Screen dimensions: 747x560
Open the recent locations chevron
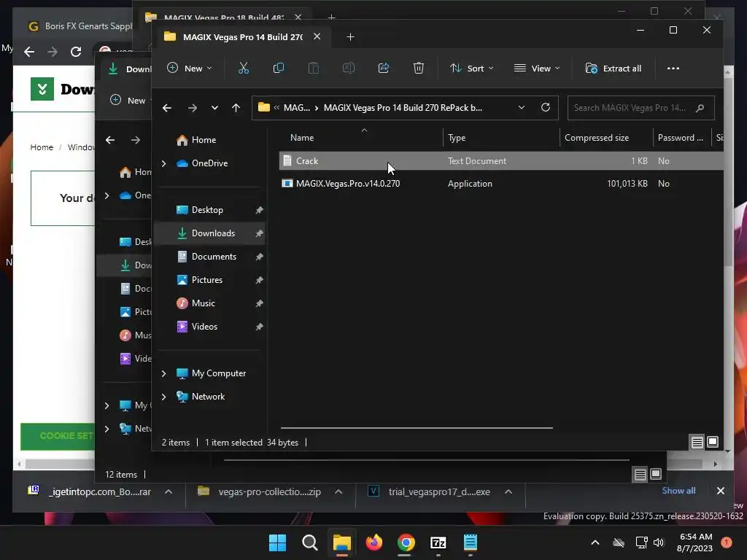coord(215,108)
